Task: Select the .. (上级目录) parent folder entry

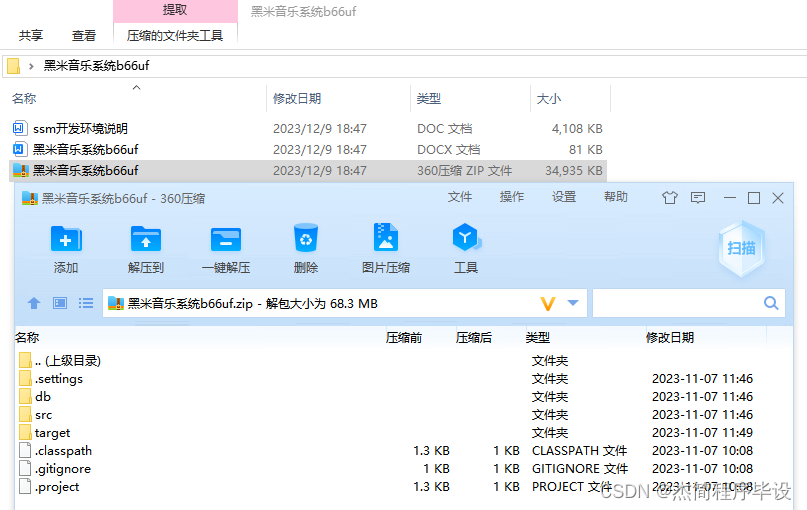Action: coord(68,361)
